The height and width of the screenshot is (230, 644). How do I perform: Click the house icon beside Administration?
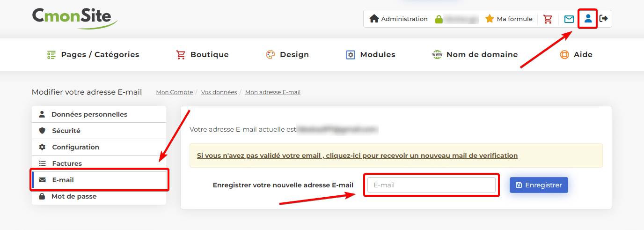click(x=374, y=19)
